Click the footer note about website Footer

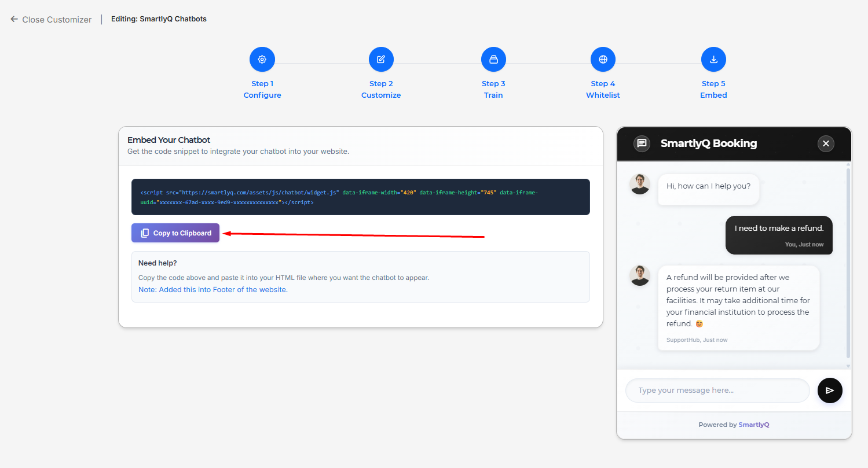213,290
